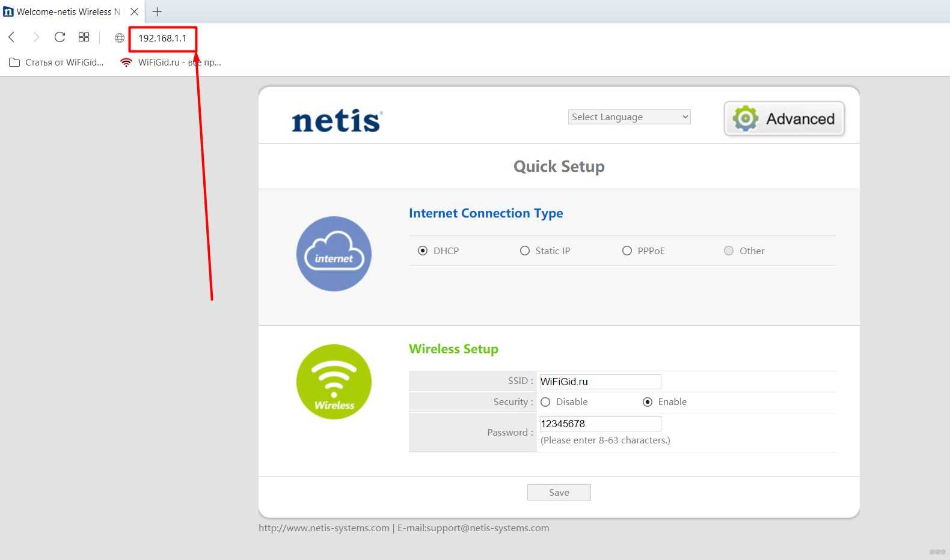Open the tab overview grid icon
950x560 pixels.
[84, 37]
